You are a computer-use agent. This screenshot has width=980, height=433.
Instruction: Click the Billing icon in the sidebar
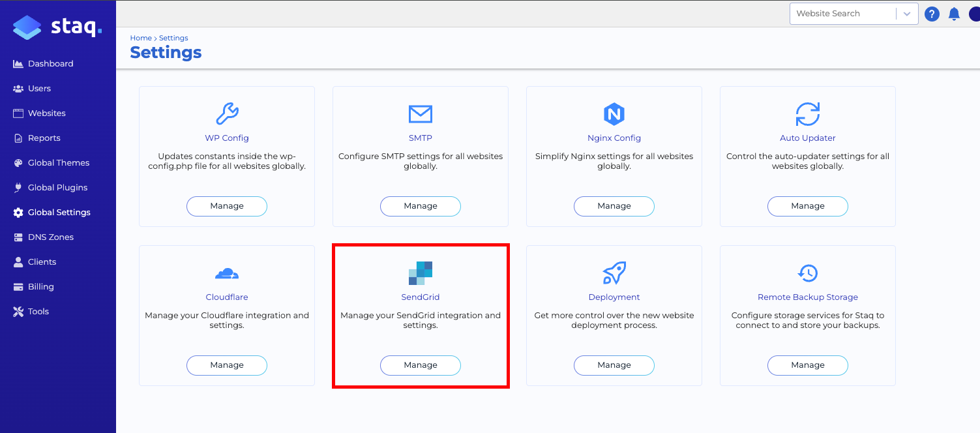(x=18, y=286)
